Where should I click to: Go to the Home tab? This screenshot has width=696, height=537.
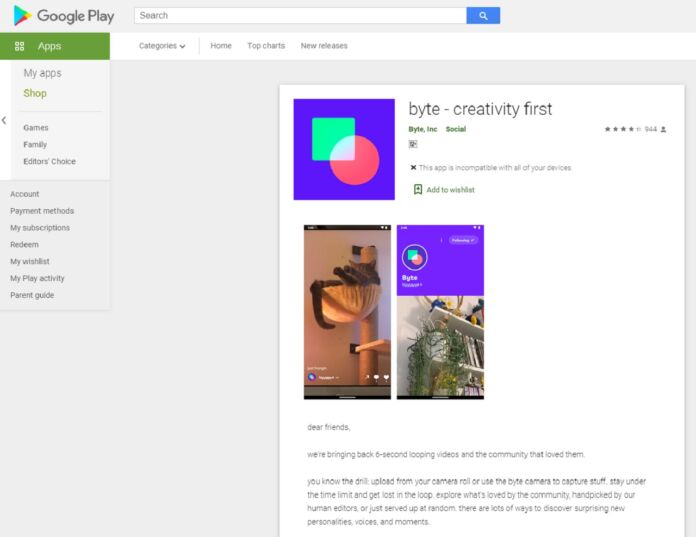(221, 46)
